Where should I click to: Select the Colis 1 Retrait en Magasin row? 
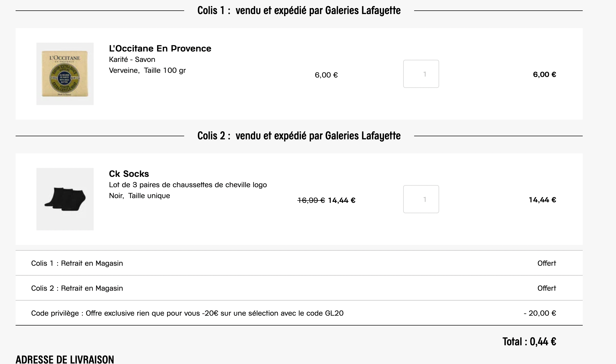pos(77,263)
